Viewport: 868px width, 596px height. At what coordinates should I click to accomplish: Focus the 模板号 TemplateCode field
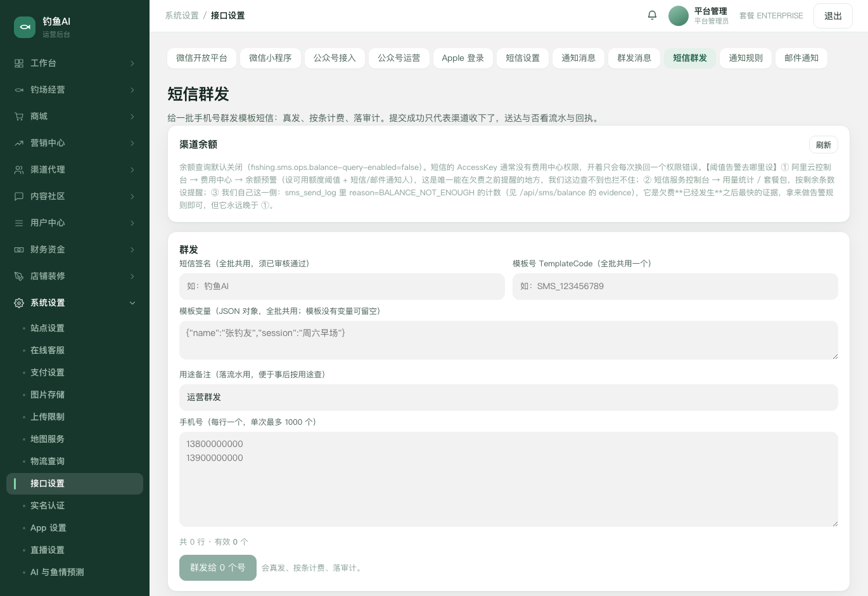675,287
